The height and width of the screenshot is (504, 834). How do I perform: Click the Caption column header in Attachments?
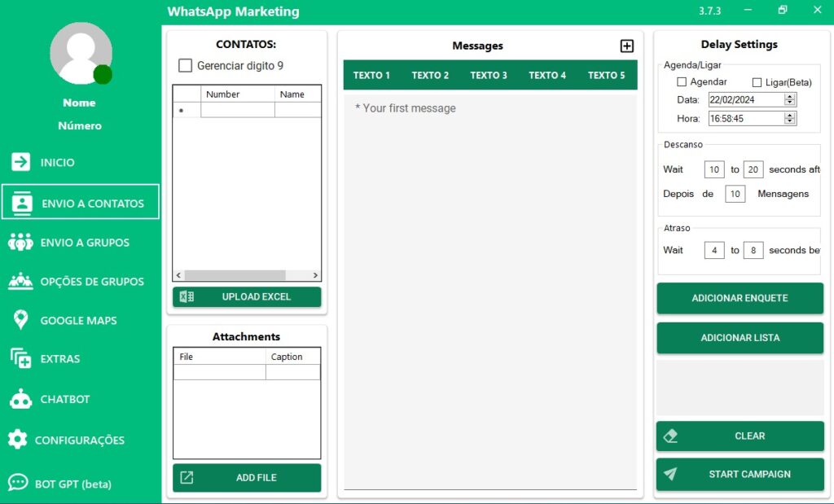point(293,356)
